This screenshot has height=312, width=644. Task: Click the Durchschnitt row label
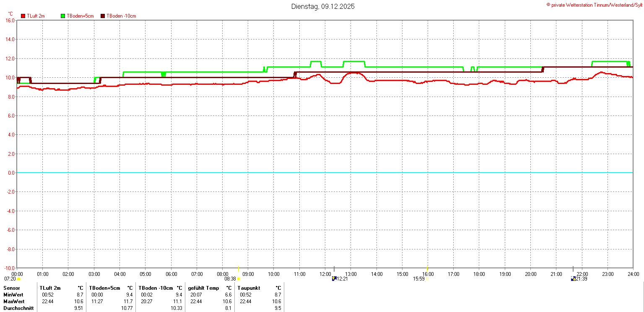18,308
